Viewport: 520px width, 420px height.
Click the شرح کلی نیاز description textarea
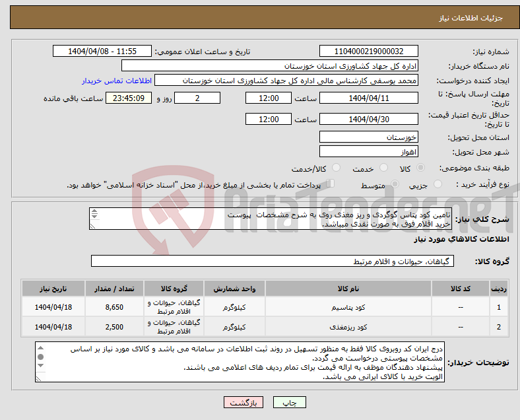pyautogui.click(x=271, y=219)
